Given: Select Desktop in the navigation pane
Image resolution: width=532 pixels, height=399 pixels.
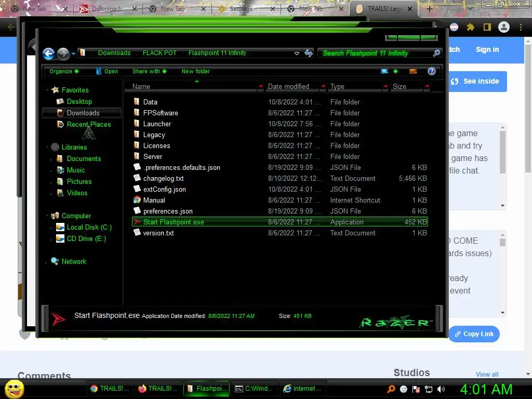Looking at the screenshot, I should coord(79,101).
